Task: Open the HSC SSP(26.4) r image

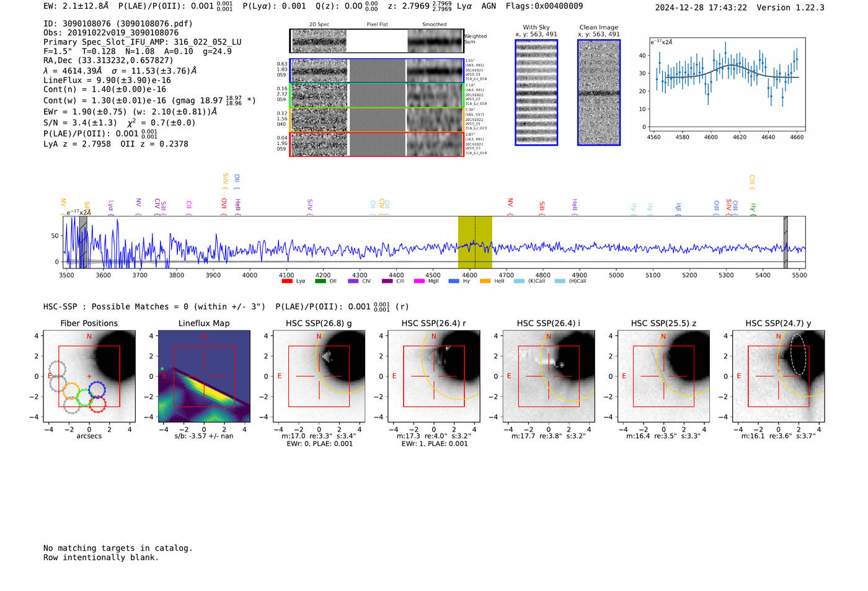Action: coord(434,376)
